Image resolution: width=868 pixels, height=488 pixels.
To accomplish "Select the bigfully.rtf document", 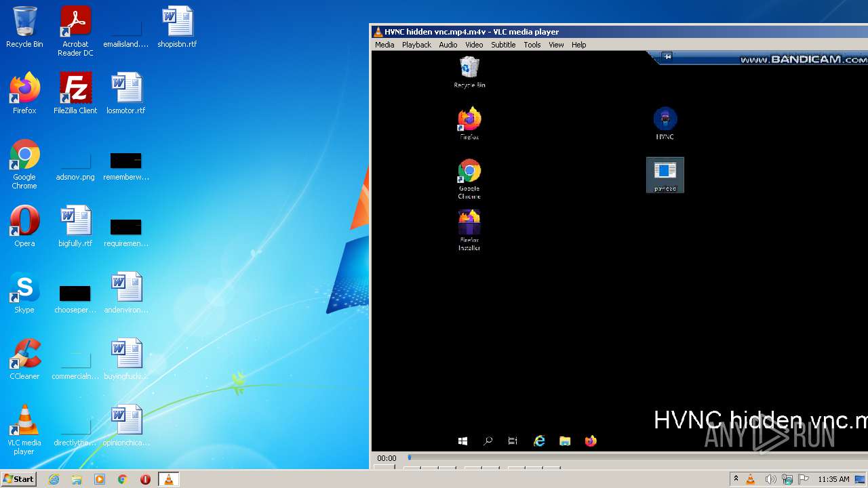I will tap(75, 226).
